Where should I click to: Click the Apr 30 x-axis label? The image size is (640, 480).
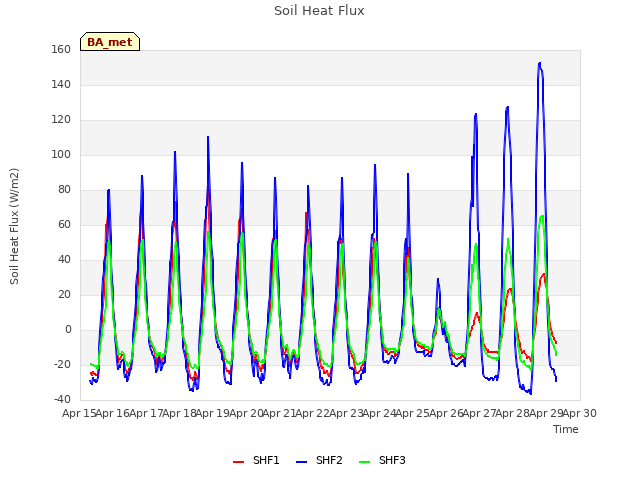(580, 413)
